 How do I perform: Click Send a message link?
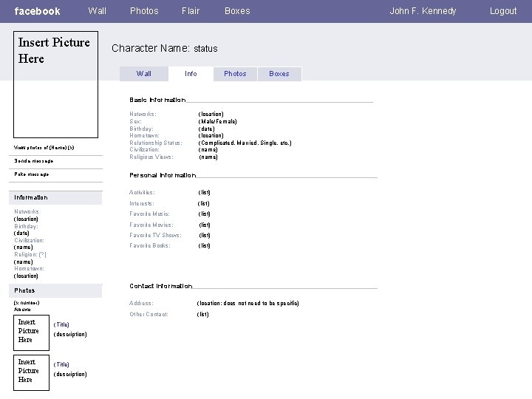[33, 161]
